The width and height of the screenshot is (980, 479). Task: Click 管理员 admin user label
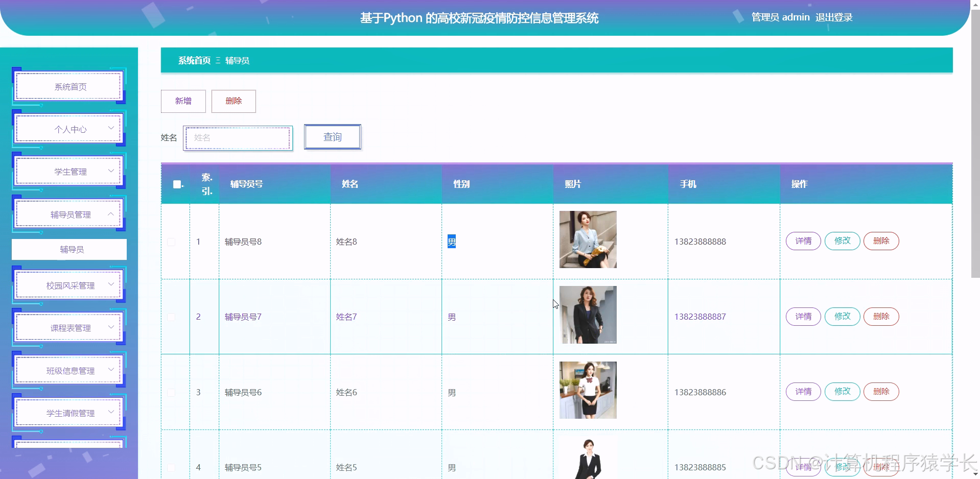(x=780, y=17)
